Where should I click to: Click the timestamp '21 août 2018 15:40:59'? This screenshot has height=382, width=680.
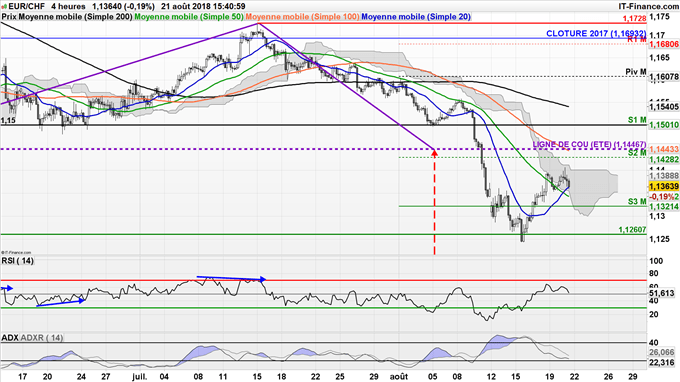(x=203, y=7)
